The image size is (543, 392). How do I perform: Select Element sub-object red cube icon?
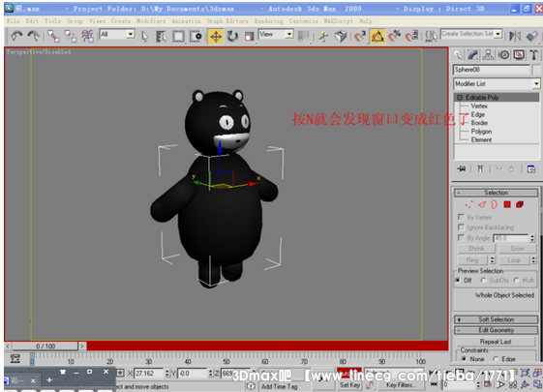pyautogui.click(x=520, y=204)
